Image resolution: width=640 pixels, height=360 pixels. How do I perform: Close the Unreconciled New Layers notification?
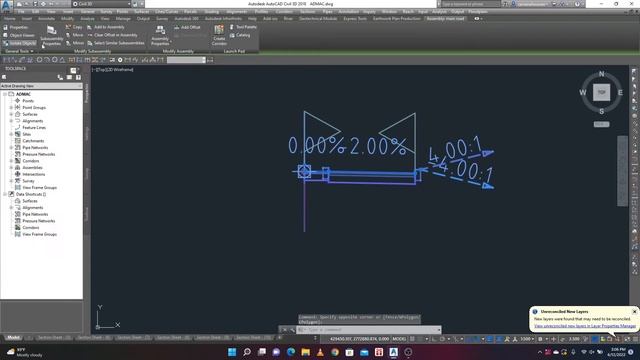click(634, 311)
